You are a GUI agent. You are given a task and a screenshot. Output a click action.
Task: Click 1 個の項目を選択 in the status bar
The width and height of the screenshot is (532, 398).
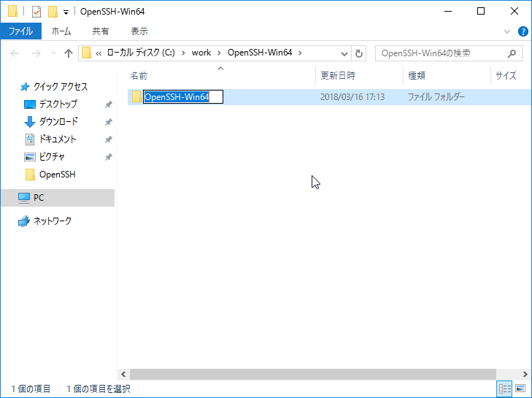pyautogui.click(x=99, y=389)
